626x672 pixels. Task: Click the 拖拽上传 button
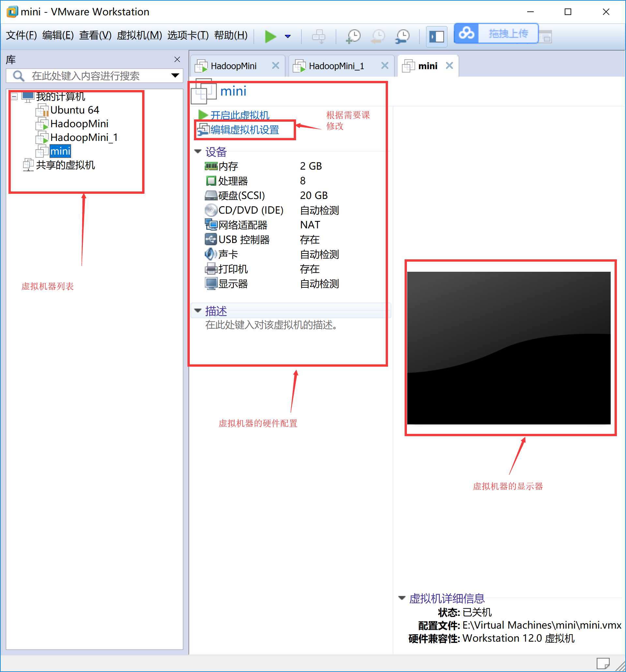click(508, 33)
